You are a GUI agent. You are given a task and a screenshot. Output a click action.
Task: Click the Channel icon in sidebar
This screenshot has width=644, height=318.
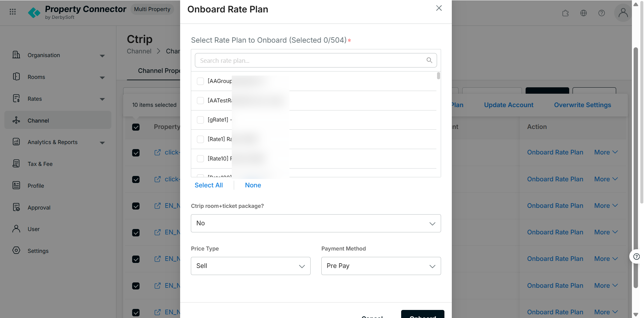(16, 120)
